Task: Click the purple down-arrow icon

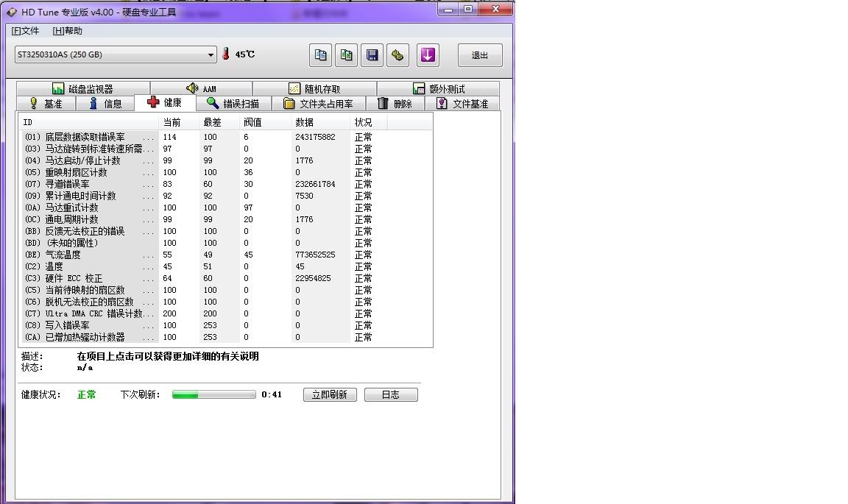Action: coord(428,55)
